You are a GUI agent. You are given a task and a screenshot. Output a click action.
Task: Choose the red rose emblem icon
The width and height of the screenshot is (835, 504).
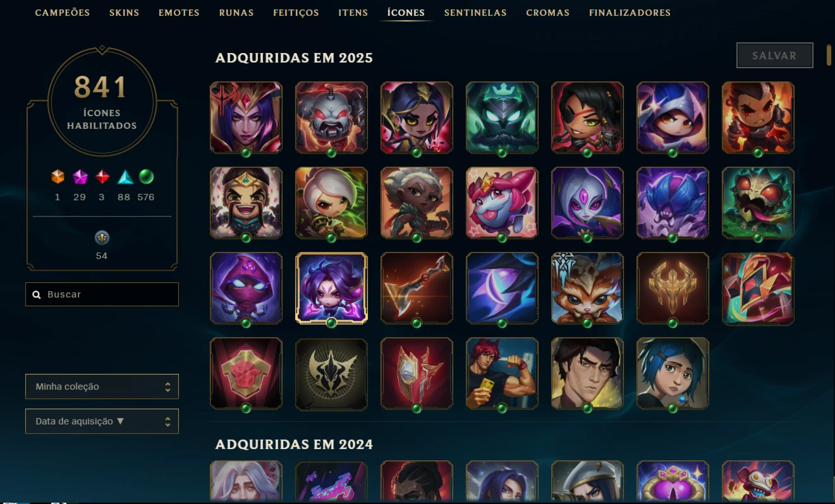(x=246, y=374)
